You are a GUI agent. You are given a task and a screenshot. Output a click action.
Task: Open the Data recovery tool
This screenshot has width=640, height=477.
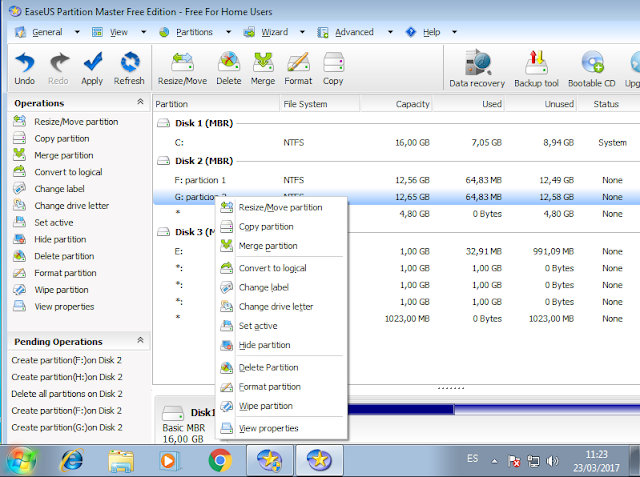coord(477,69)
